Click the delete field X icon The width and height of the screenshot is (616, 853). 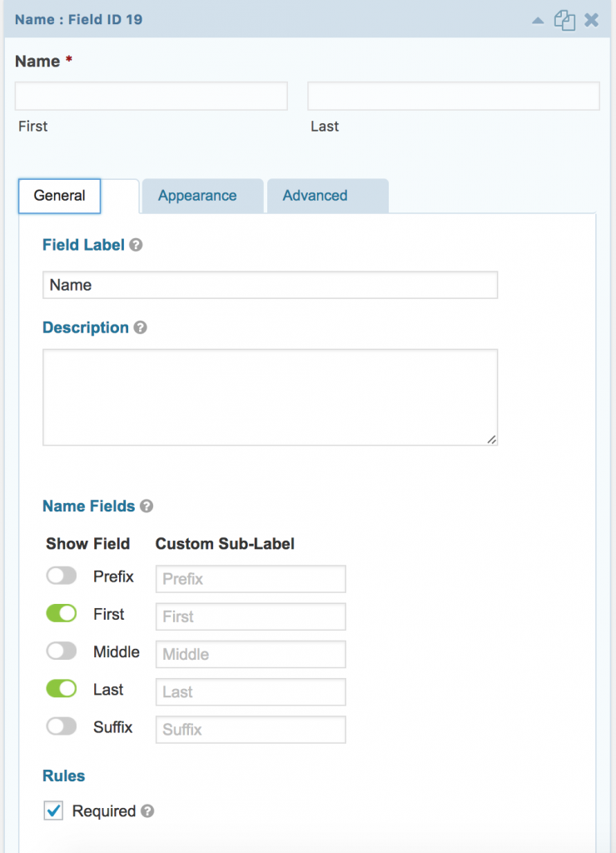click(591, 20)
